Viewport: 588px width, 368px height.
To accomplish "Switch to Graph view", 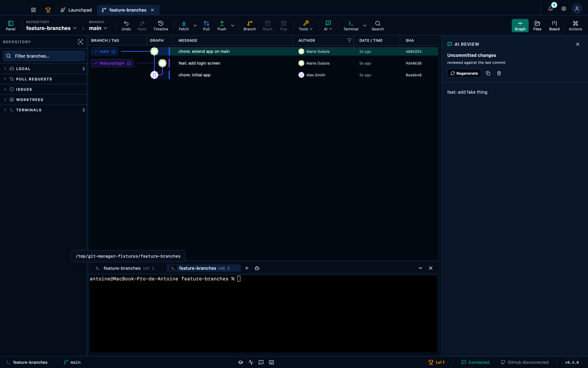I will click(520, 26).
